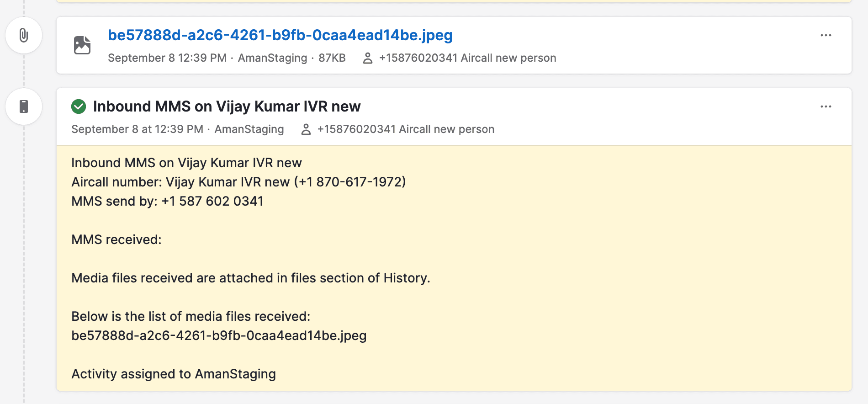The image size is (868, 404).
Task: Click AmanStaging owner under the Inbound MMS title
Action: tap(249, 129)
